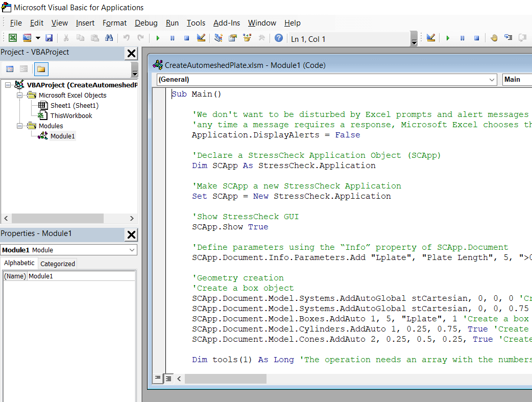The image size is (532, 402).
Task: Click the View Microsoft Excel icon
Action: coord(12,38)
